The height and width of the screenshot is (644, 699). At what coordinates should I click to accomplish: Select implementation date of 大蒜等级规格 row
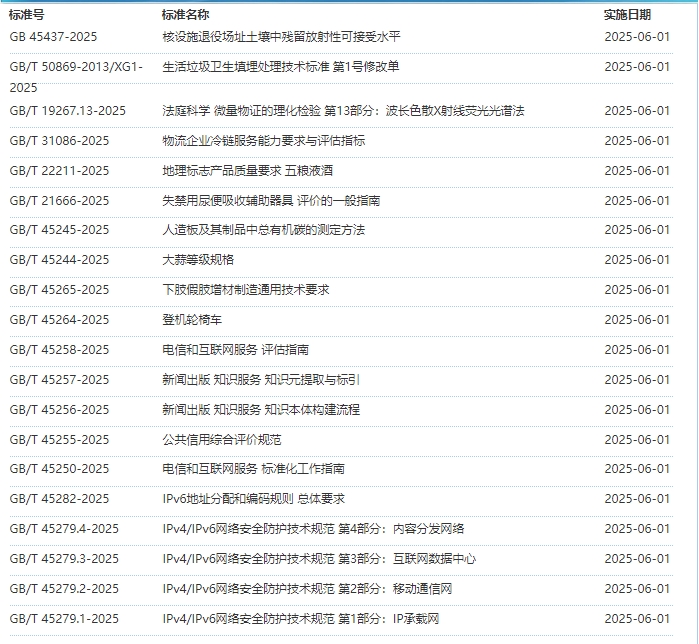637,259
